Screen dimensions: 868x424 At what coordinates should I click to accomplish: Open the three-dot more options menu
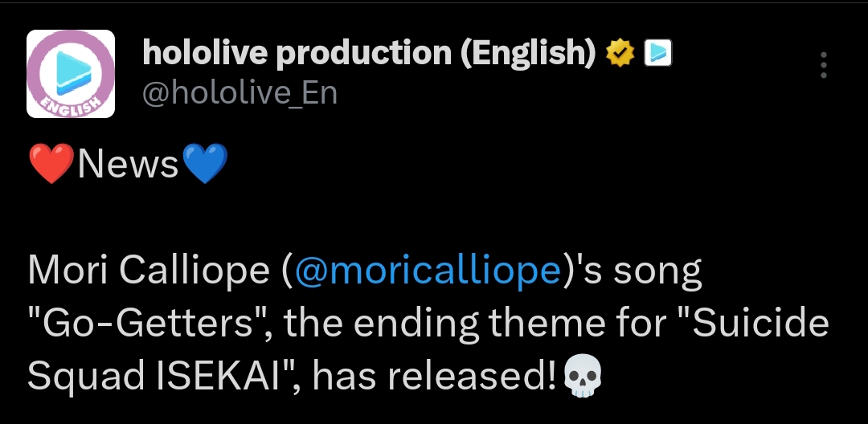pos(823,66)
